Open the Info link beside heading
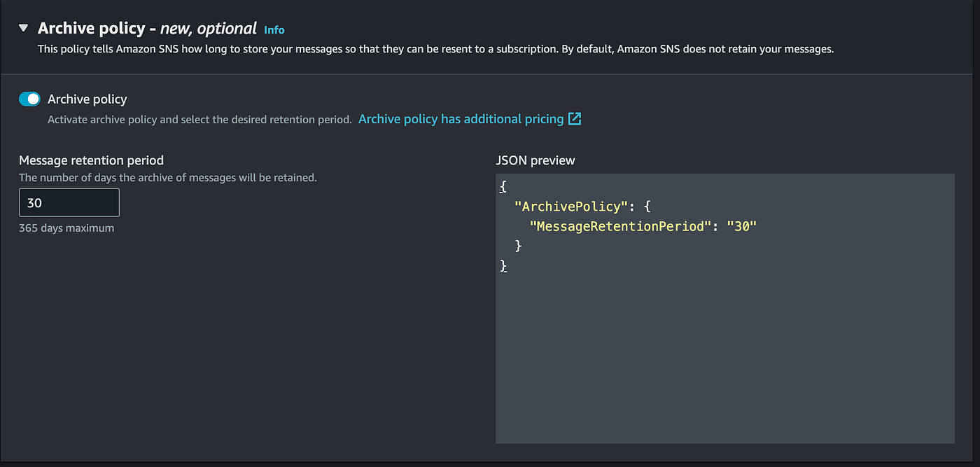This screenshot has width=980, height=467. (274, 30)
